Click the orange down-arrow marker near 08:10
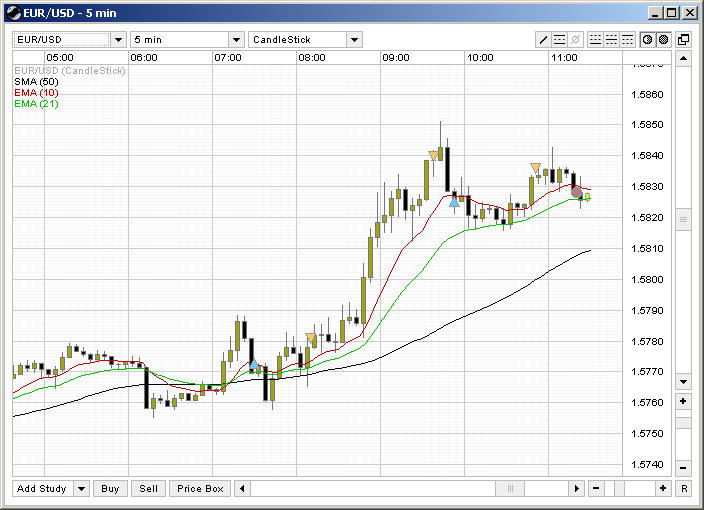Screen dimensions: 704x510 tap(311, 338)
